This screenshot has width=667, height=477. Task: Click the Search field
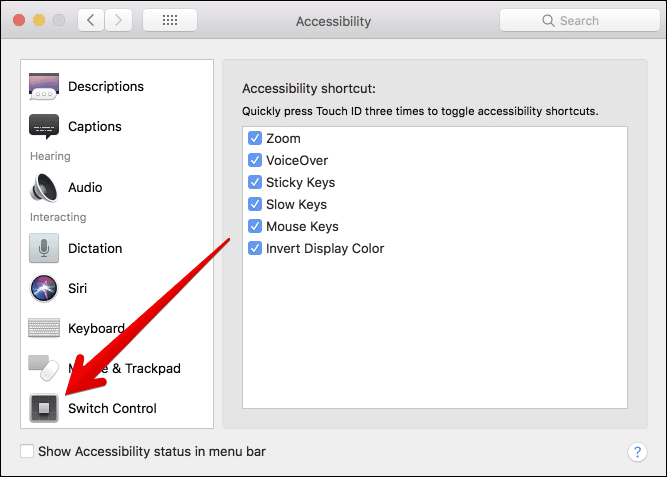577,20
